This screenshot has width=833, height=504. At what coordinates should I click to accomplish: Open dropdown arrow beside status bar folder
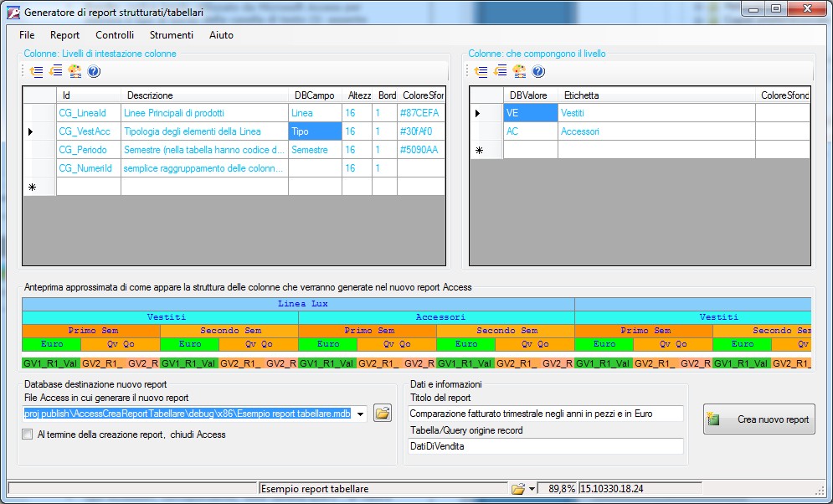(532, 489)
